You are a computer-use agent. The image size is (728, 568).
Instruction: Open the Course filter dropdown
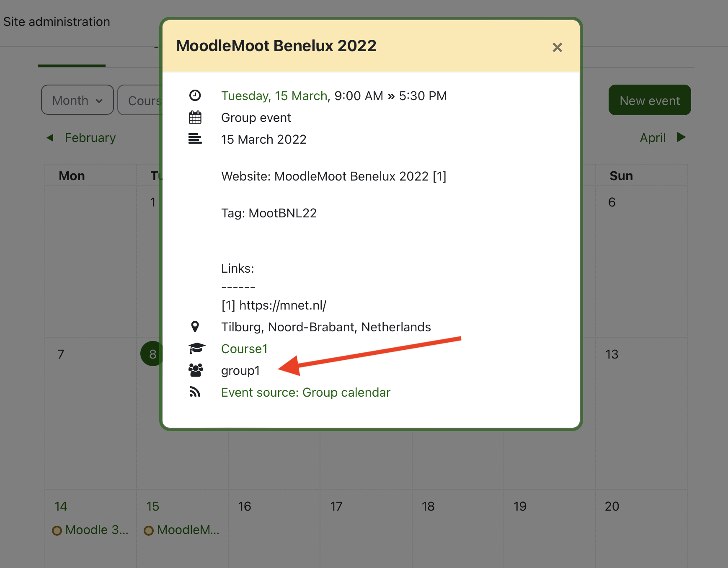click(x=140, y=100)
